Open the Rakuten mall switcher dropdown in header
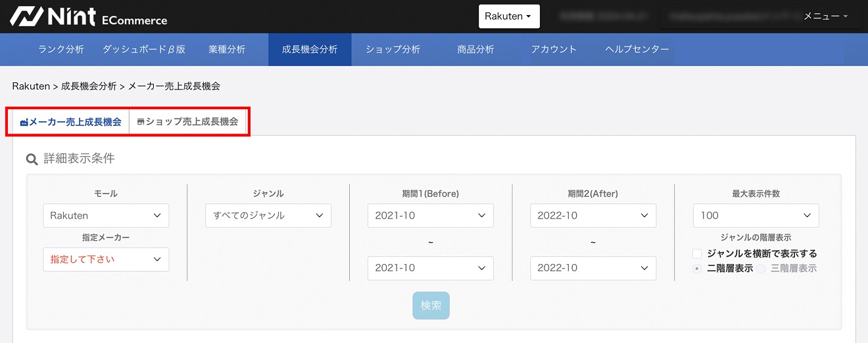Viewport: 868px width, 343px height. [509, 16]
